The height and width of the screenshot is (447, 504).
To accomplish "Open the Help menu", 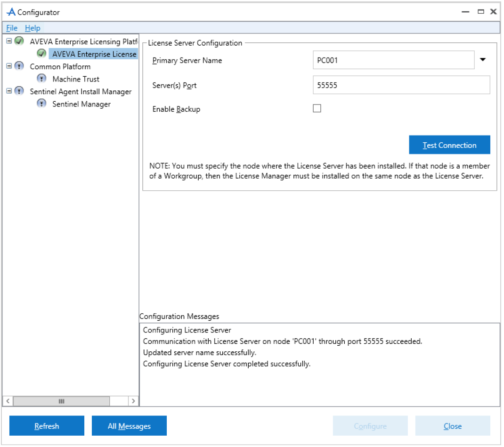I will tap(33, 28).
